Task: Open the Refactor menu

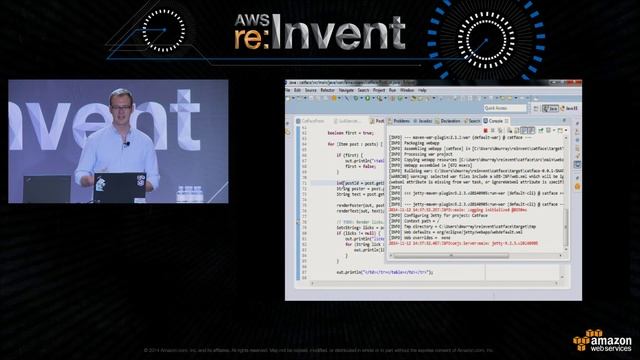Action: click(327, 90)
